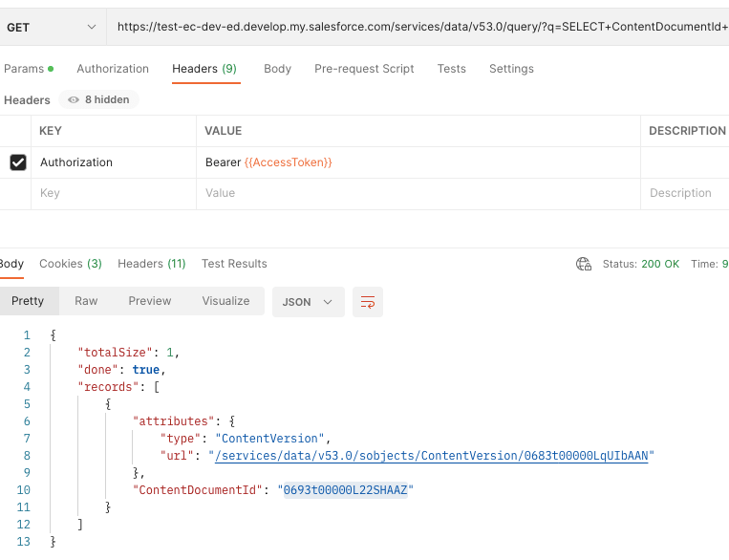This screenshot has height=560, width=729.
Task: Click the DESCRIPTION column header
Action: (x=687, y=131)
